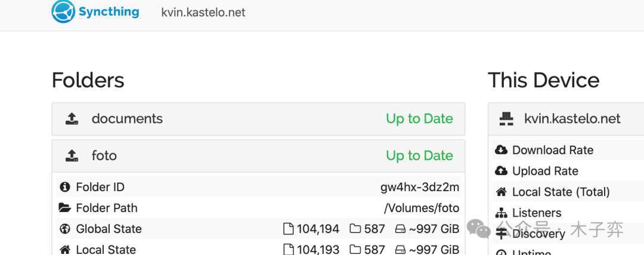
Task: Click the gw4hx-3dz2m folder ID value
Action: click(x=420, y=188)
